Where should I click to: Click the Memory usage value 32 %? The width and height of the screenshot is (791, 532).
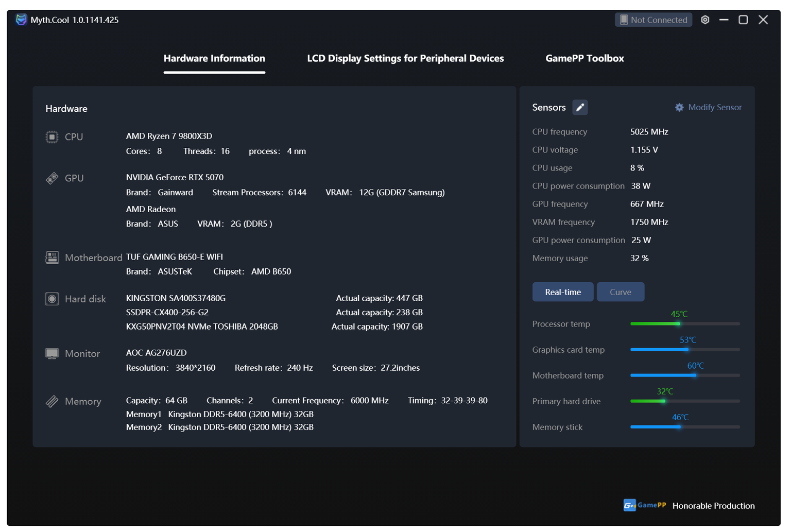640,258
